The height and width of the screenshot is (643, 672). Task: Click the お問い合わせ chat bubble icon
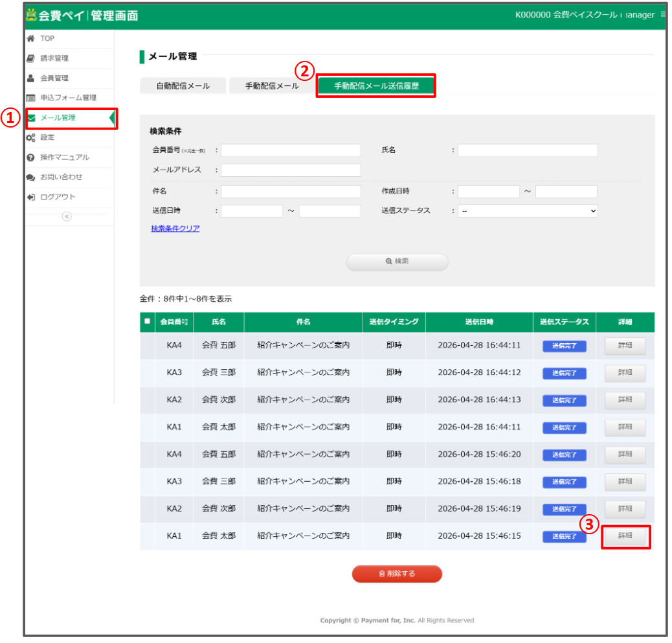pyautogui.click(x=30, y=178)
